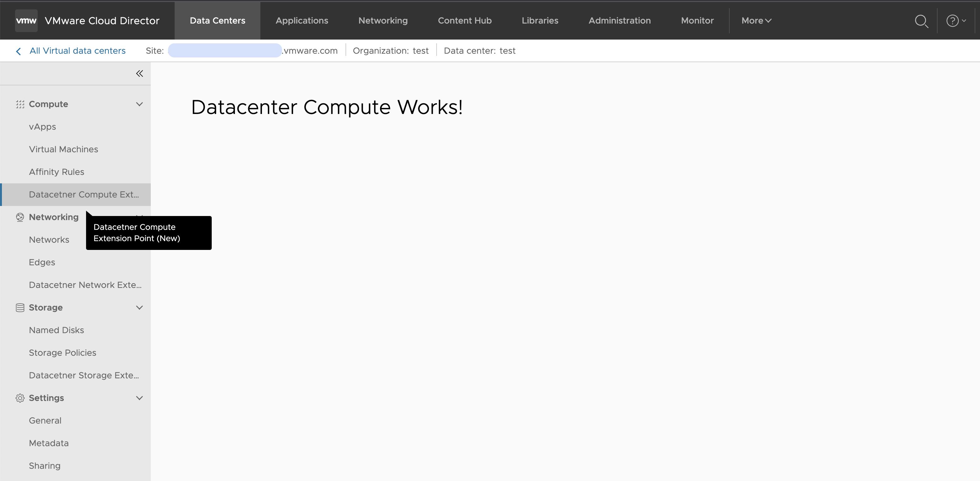Image resolution: width=980 pixels, height=481 pixels.
Task: Click the Settings section icon in sidebar
Action: (19, 397)
